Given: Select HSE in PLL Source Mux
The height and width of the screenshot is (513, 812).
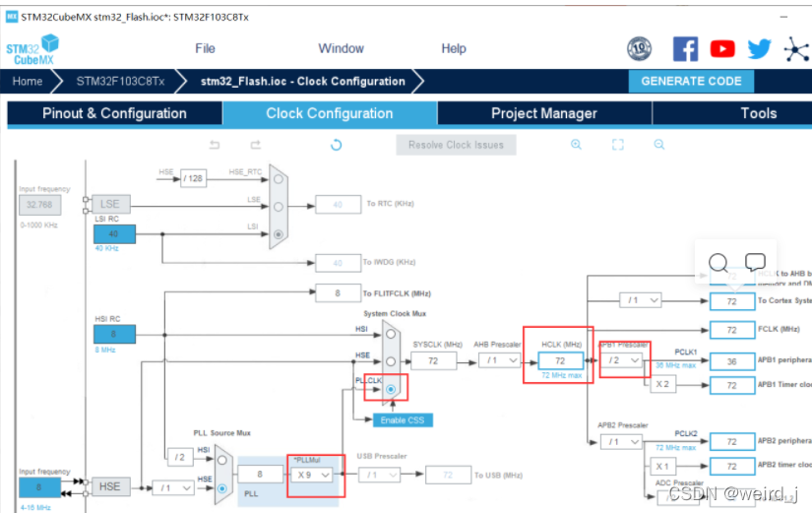Looking at the screenshot, I should coord(222,488).
